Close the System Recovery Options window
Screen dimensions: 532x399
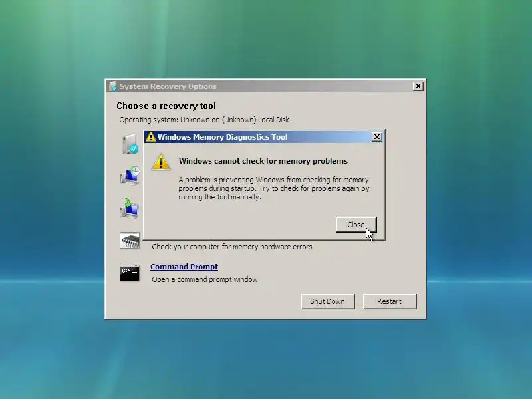tap(418, 86)
